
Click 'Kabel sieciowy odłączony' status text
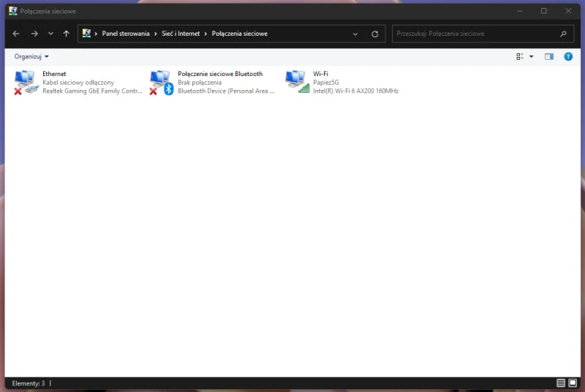78,83
